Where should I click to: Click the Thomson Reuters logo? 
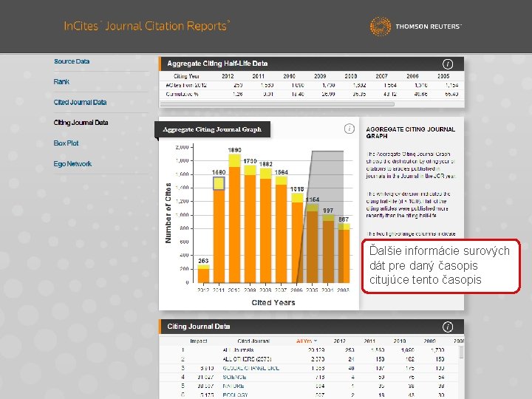415,26
